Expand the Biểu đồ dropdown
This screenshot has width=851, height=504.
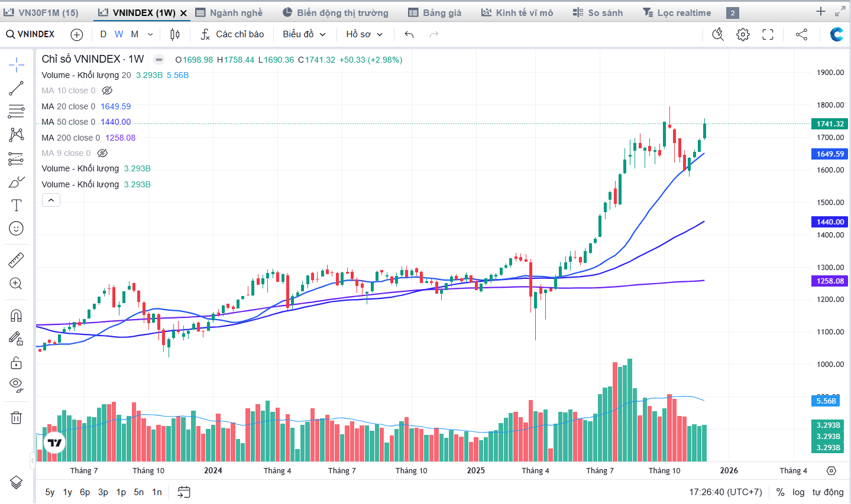coord(304,34)
